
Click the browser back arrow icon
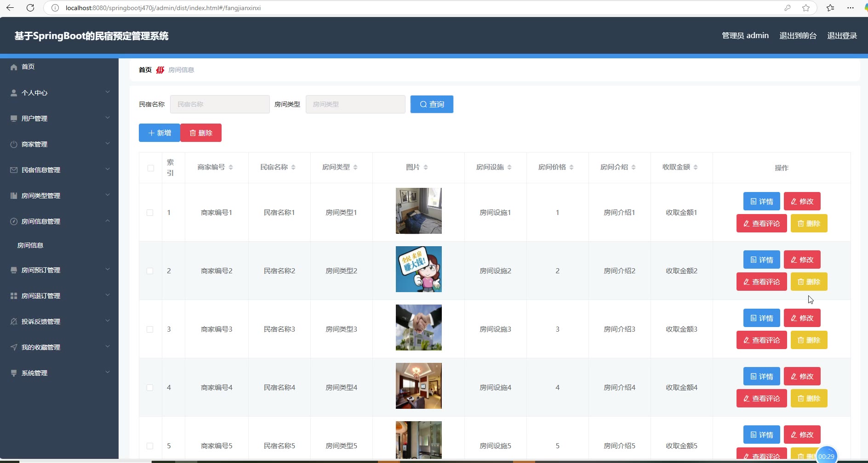point(10,8)
